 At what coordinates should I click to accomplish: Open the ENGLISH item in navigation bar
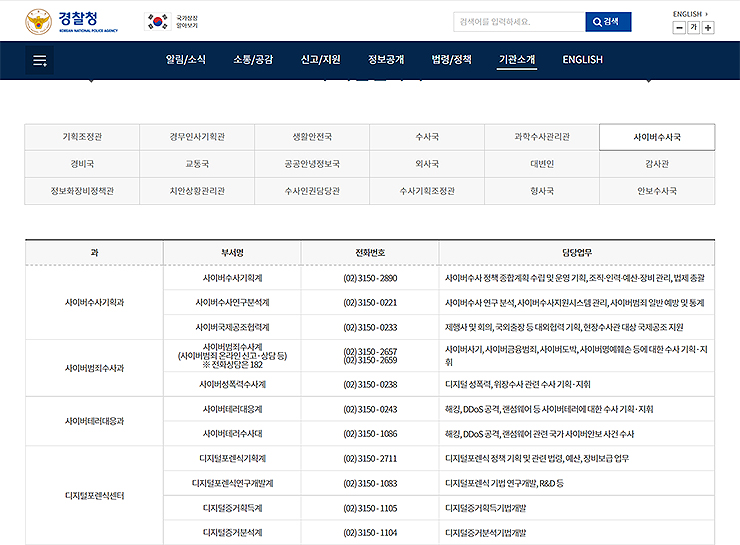tap(582, 59)
